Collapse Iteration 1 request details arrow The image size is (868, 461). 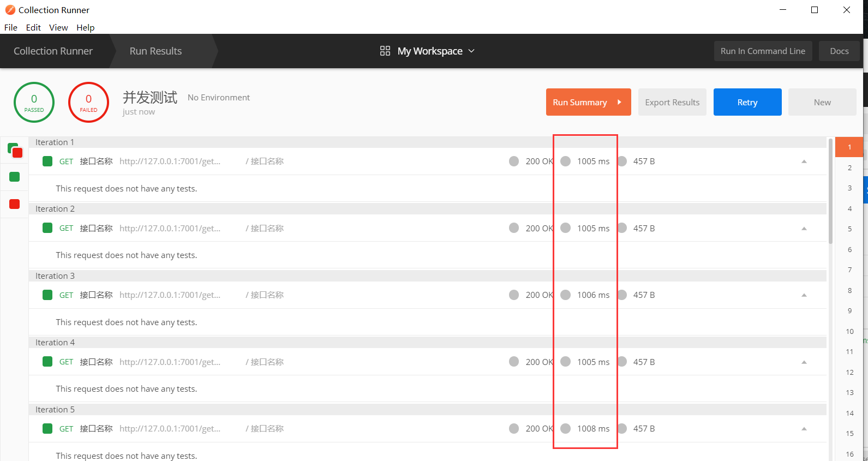[x=804, y=161]
